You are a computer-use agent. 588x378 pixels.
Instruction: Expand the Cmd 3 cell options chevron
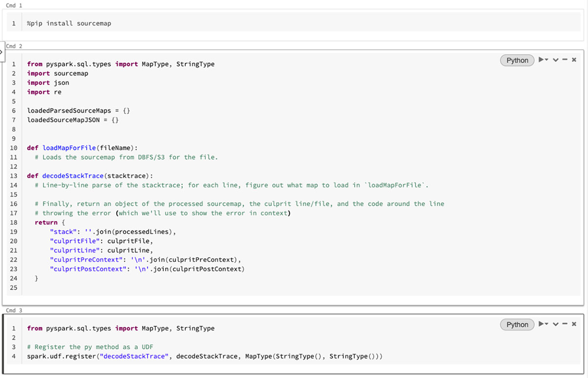point(555,324)
